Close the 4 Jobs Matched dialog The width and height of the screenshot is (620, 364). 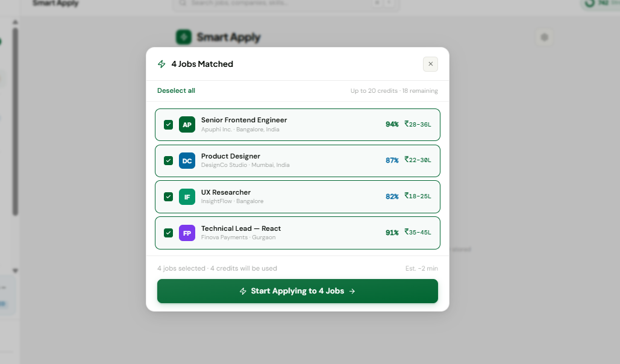431,64
